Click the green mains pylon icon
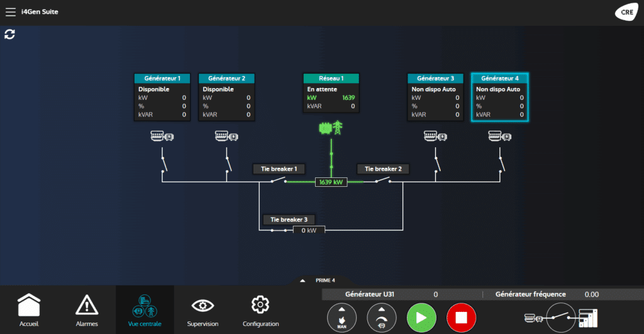The height and width of the screenshot is (334, 644). [331, 128]
